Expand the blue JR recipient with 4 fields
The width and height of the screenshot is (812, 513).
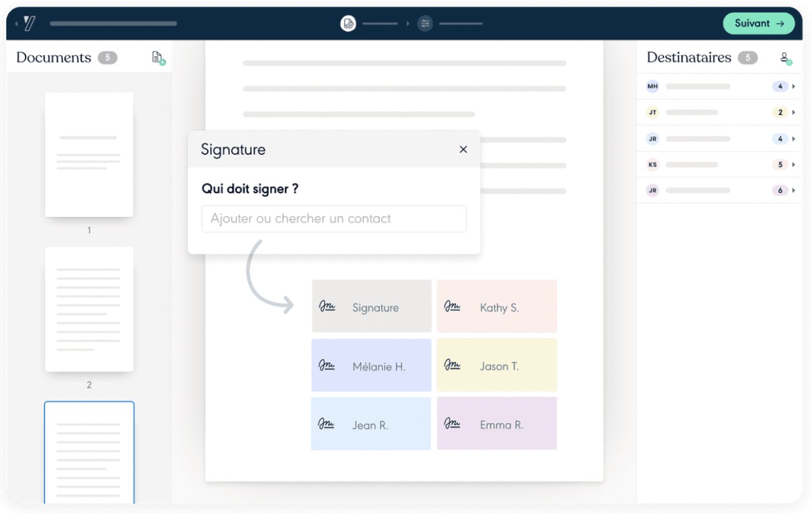[794, 139]
